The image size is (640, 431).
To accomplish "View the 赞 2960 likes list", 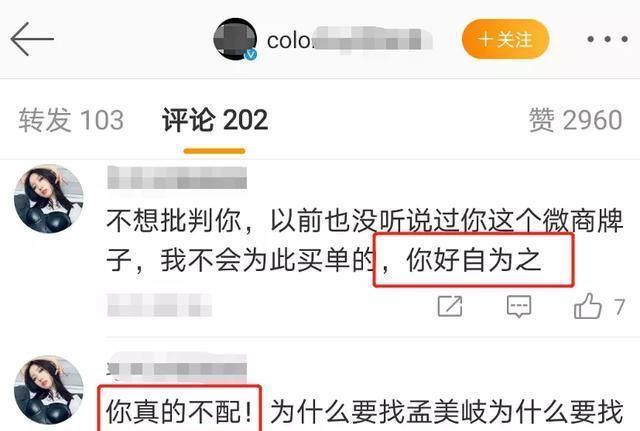I will coord(575,120).
